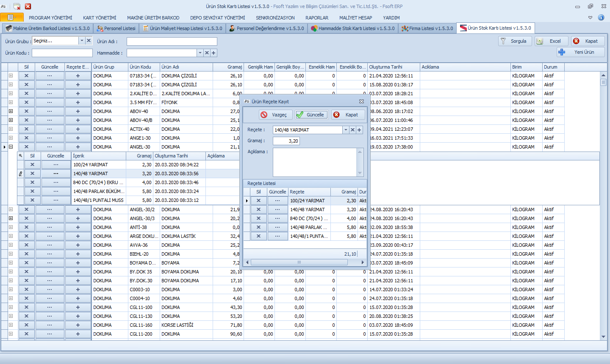
Task: Open the application menu icon at top left
Action: click(11, 17)
